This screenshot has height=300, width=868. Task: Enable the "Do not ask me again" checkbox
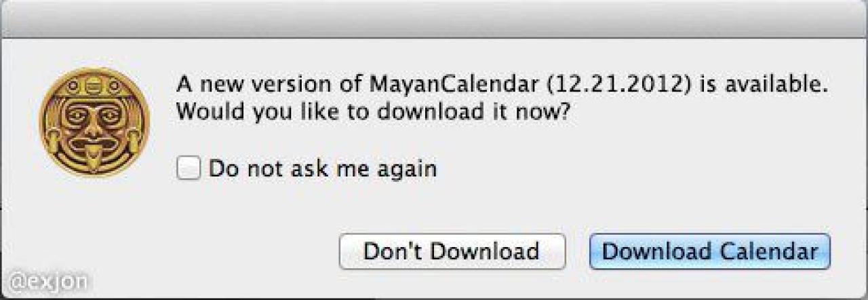click(188, 168)
